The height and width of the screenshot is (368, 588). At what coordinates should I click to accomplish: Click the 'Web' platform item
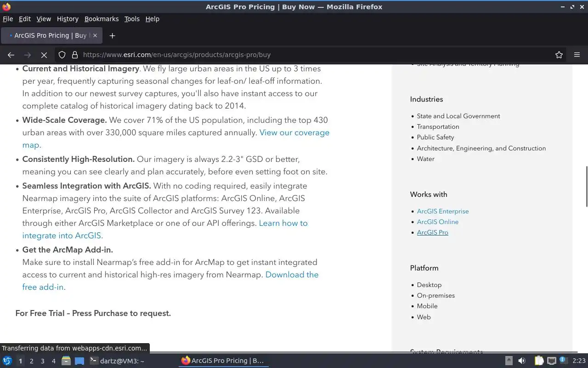coord(424,317)
